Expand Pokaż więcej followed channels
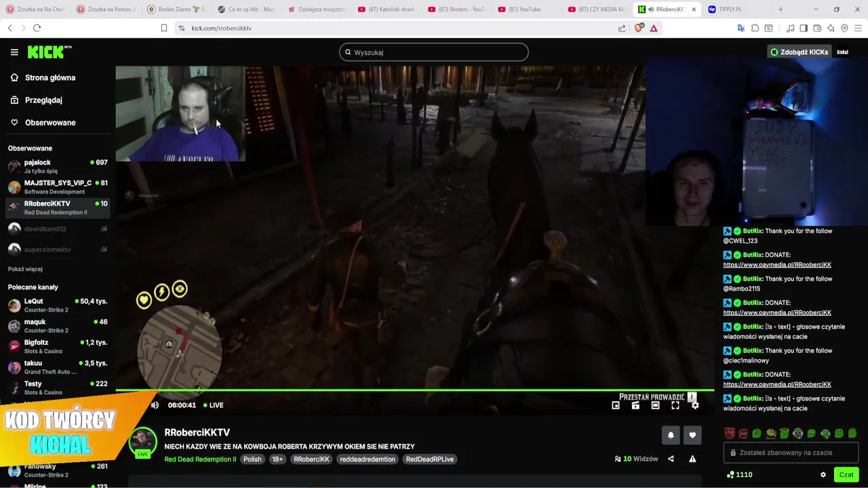Viewport: 868px width, 488px height. pyautogui.click(x=25, y=269)
